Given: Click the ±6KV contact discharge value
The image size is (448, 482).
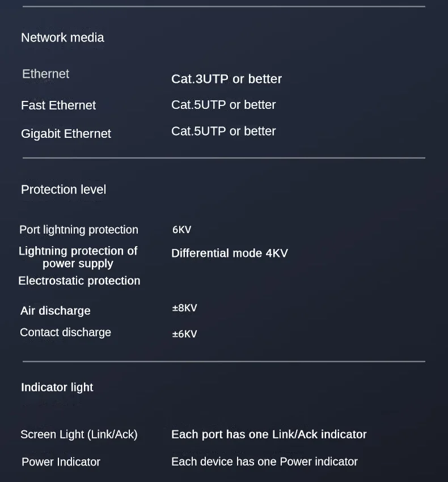Looking at the screenshot, I should coord(184,334).
